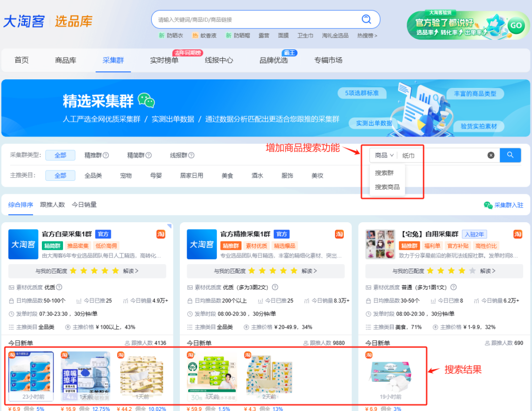Image resolution: width=532 pixels, height=411 pixels.
Task: Click 【宅兔】自用采集群 avatar image
Action: [380, 244]
